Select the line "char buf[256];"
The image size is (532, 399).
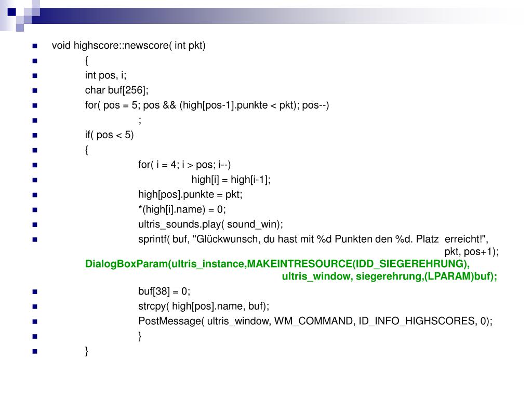pyautogui.click(x=117, y=90)
